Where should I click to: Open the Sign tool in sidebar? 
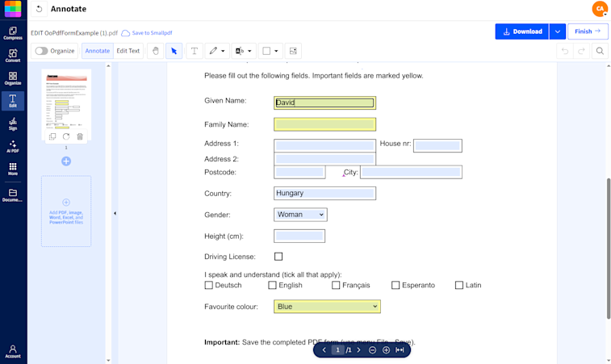13,123
